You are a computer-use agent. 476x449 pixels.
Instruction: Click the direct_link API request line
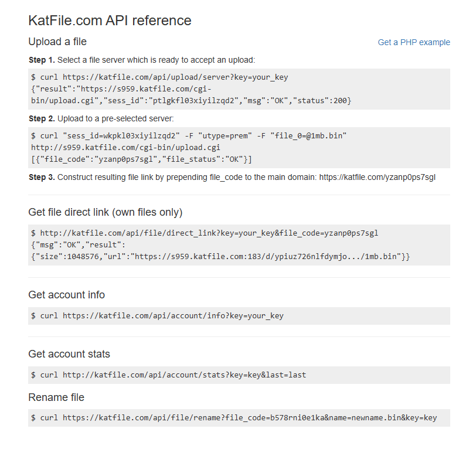coord(205,233)
